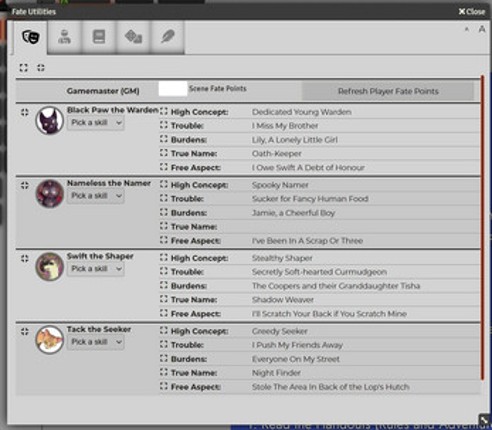Open Black Paw's Pick a skill dropdown
The height and width of the screenshot is (430, 492).
(96, 123)
